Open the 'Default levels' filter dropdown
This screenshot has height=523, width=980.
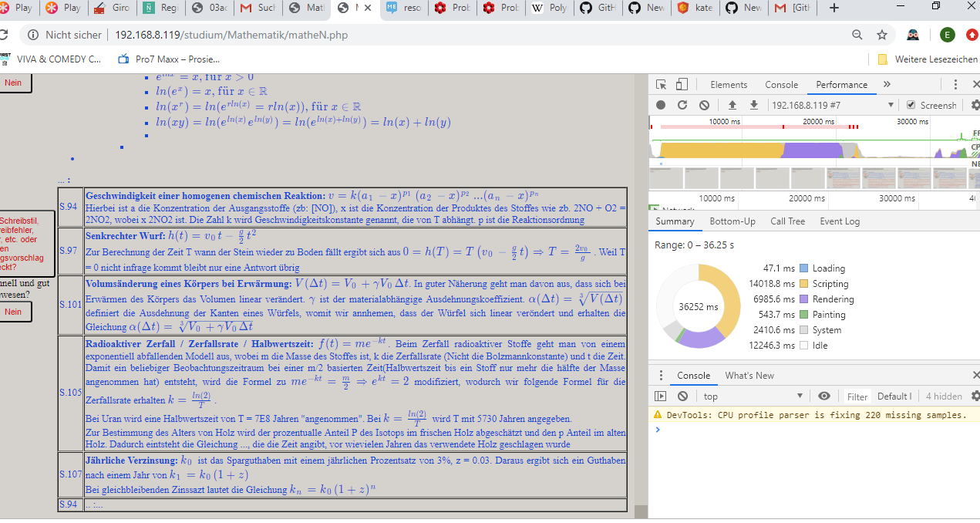[894, 396]
